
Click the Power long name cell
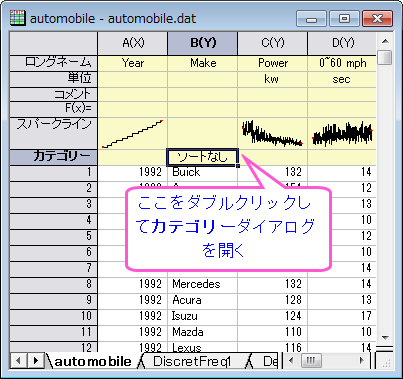[x=273, y=63]
